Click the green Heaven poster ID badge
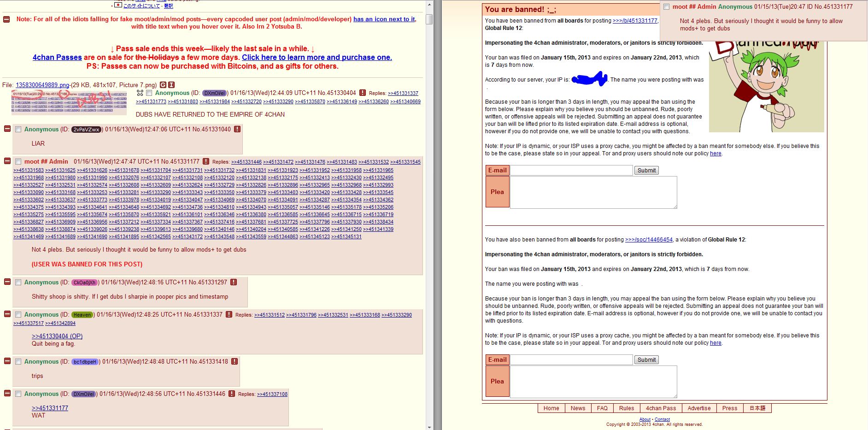 coord(82,315)
